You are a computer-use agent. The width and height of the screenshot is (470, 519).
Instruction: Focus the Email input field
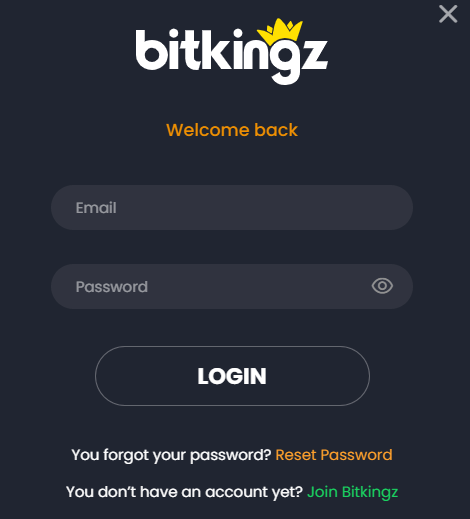coord(232,208)
